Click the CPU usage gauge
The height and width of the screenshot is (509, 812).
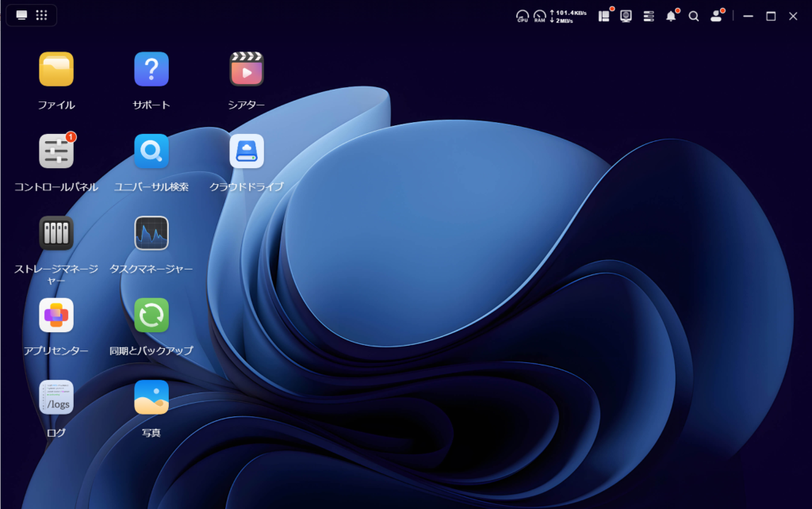coord(522,16)
